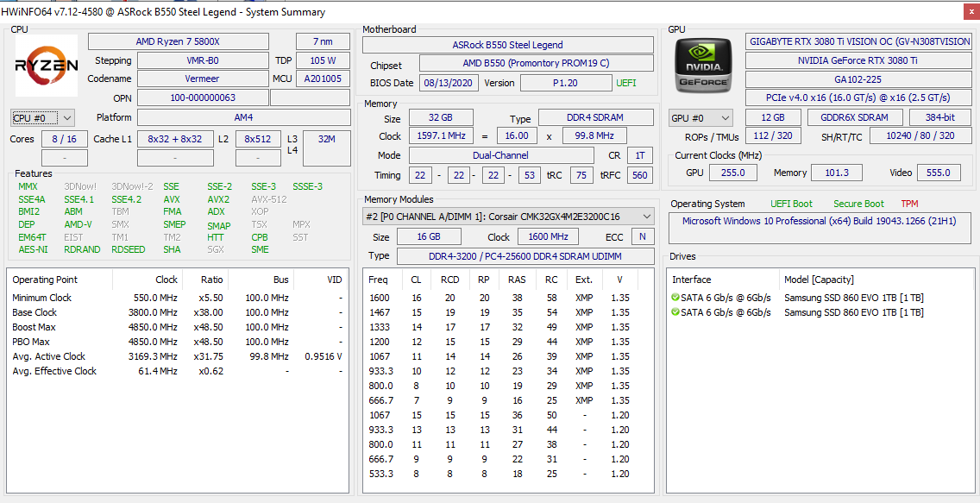
Task: Click the 105 W TDP field
Action: tap(323, 60)
